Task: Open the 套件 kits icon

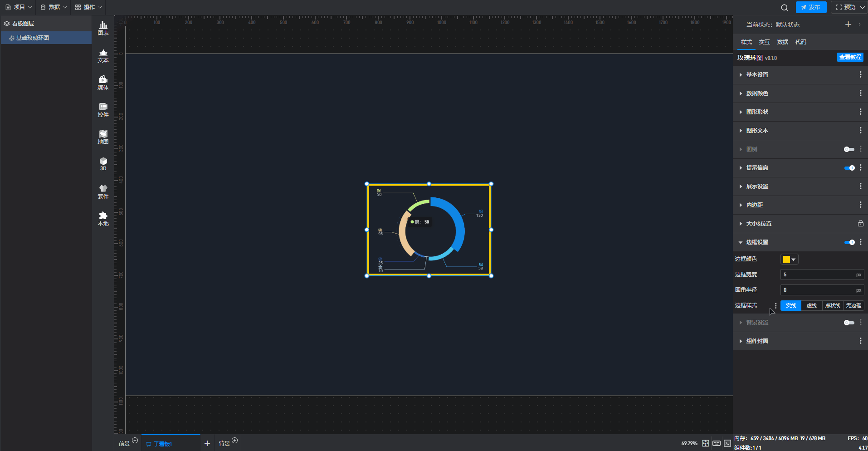Action: [103, 191]
